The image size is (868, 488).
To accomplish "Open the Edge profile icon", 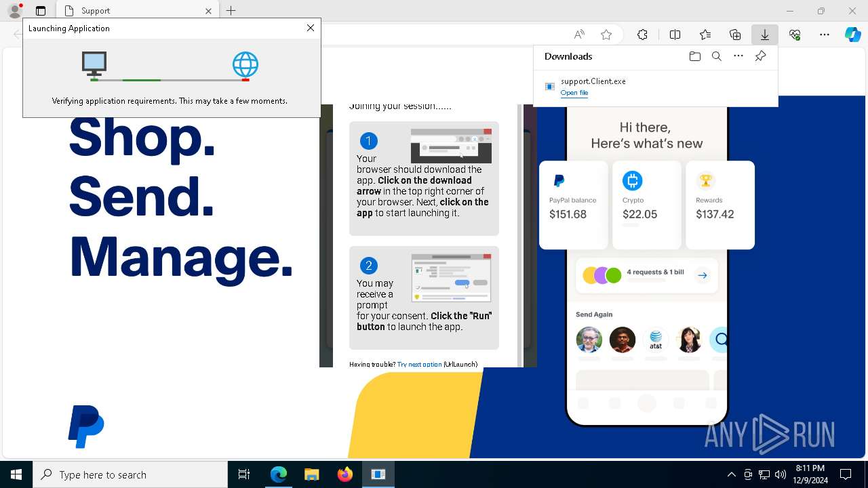I will [15, 11].
